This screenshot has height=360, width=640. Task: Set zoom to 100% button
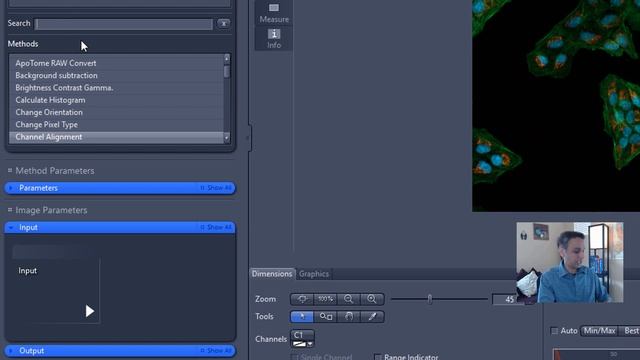[325, 299]
